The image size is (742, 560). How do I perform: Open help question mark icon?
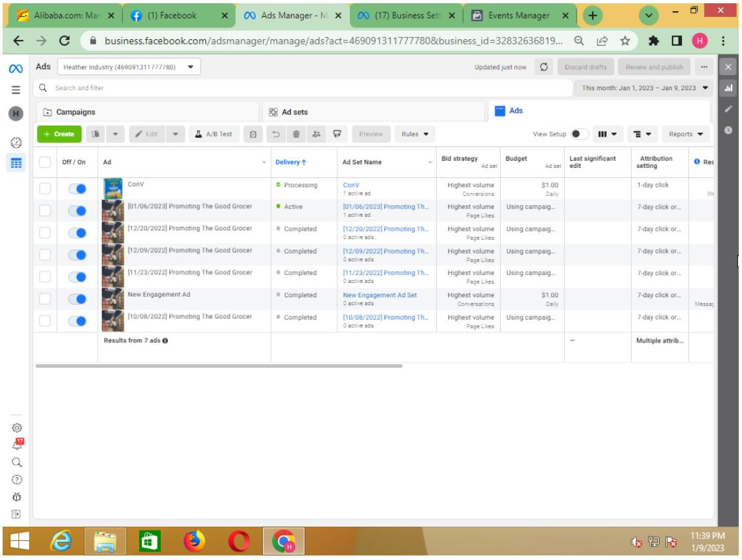pos(16,480)
